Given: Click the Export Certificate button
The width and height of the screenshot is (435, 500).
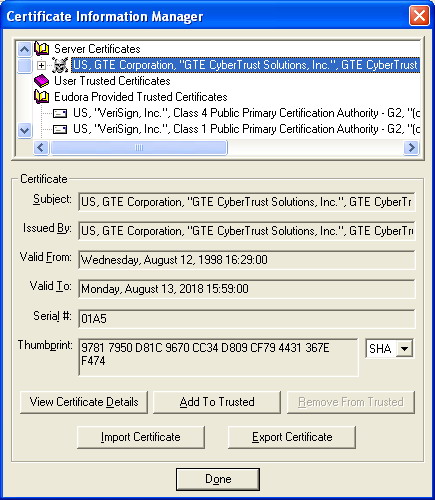Looking at the screenshot, I should coord(292,437).
